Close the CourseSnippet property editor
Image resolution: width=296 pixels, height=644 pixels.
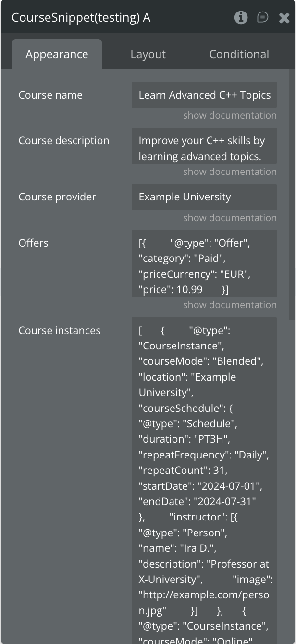(284, 18)
